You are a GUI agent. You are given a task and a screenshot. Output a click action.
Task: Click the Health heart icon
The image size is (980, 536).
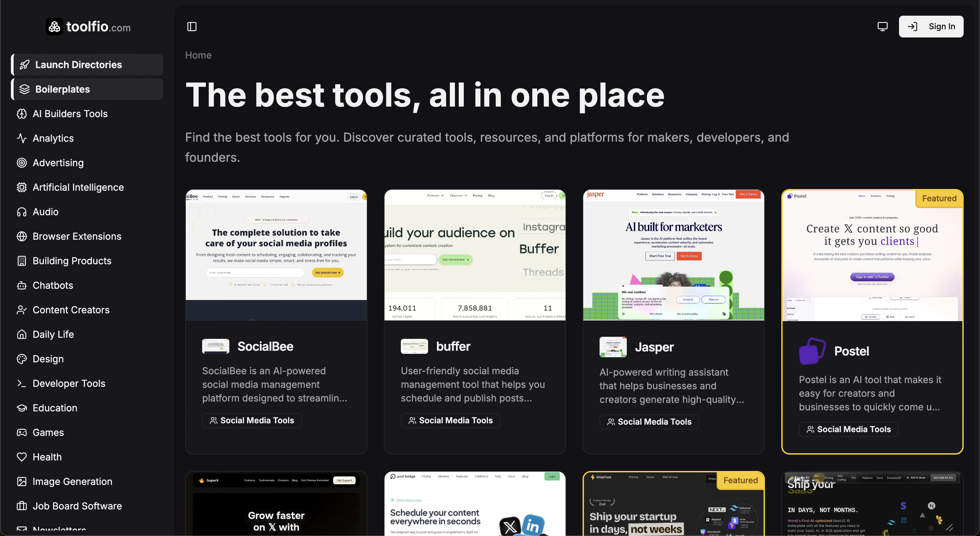(x=22, y=457)
